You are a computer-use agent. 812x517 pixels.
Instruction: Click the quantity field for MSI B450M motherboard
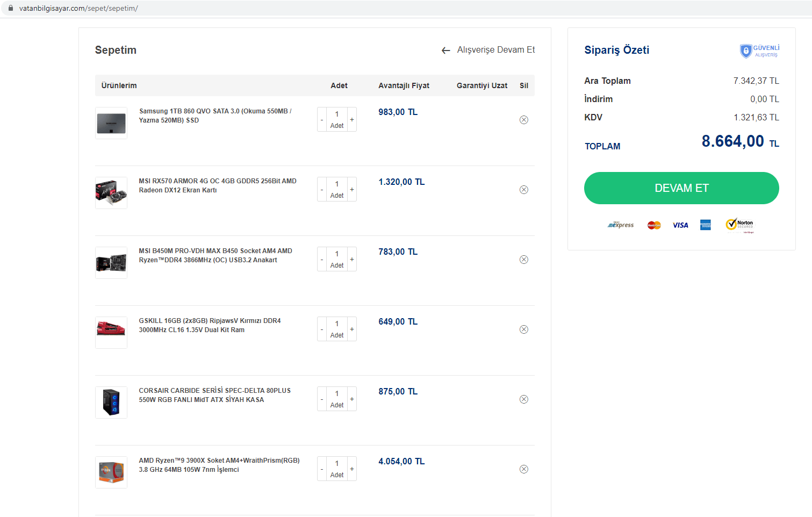pos(337,254)
